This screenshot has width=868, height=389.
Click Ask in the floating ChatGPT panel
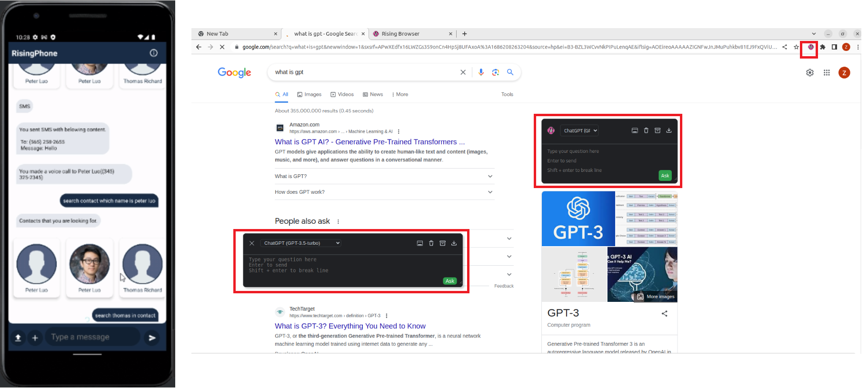[449, 281]
